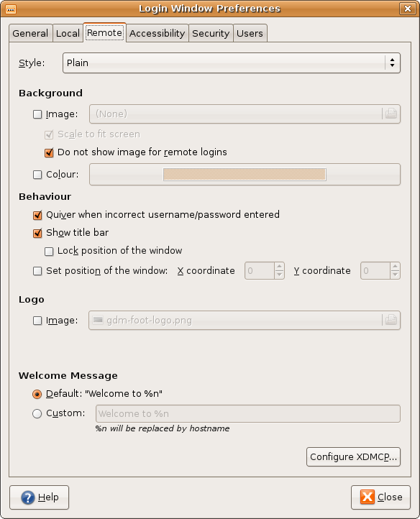Enable Lock position of the window

click(x=49, y=251)
